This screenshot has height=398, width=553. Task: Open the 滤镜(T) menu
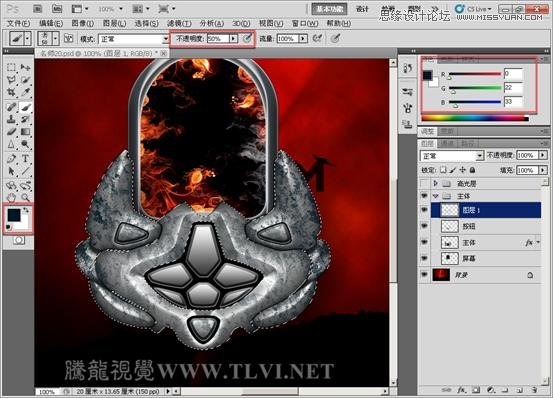(179, 23)
